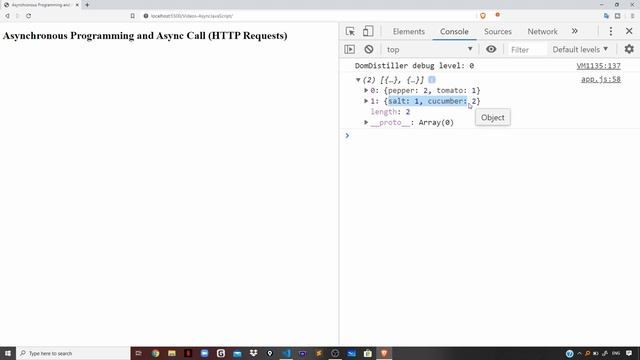
Task: Click the console prompt input line
Action: [x=490, y=135]
